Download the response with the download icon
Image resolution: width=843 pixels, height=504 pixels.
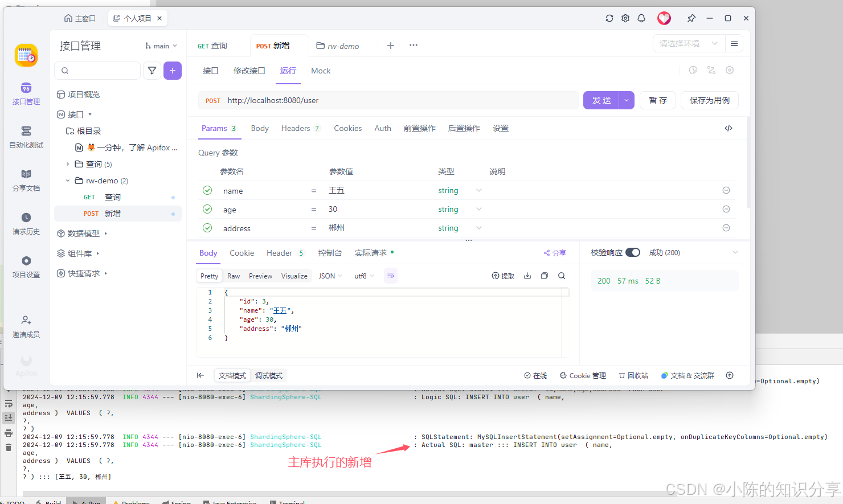[527, 275]
